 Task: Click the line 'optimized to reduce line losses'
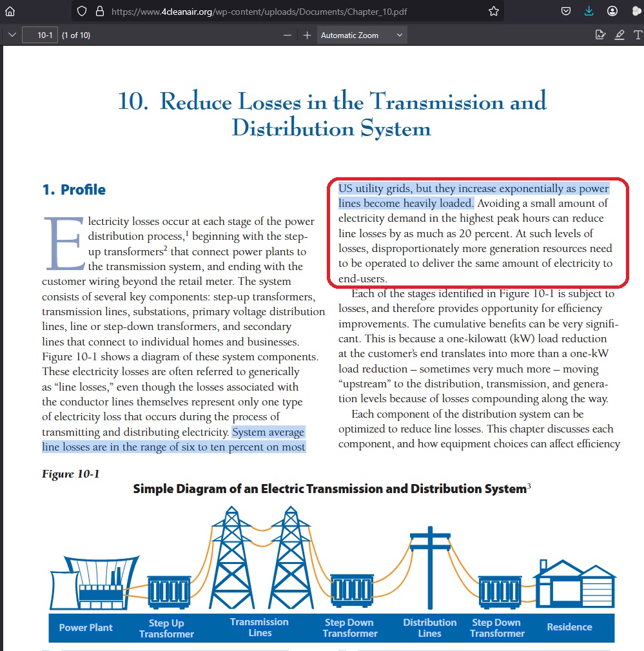[476, 429]
